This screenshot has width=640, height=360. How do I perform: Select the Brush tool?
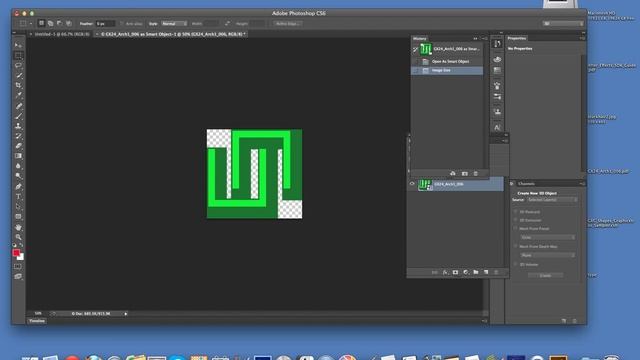[x=18, y=116]
